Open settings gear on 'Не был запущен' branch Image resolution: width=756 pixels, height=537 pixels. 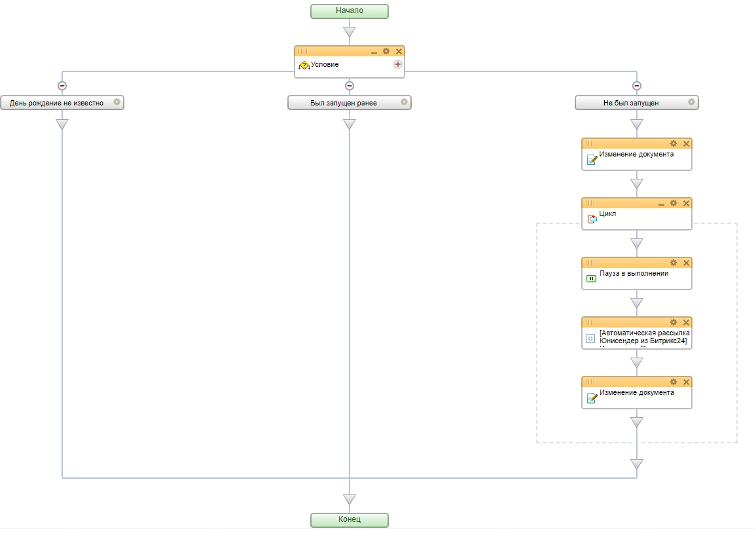[x=691, y=102]
